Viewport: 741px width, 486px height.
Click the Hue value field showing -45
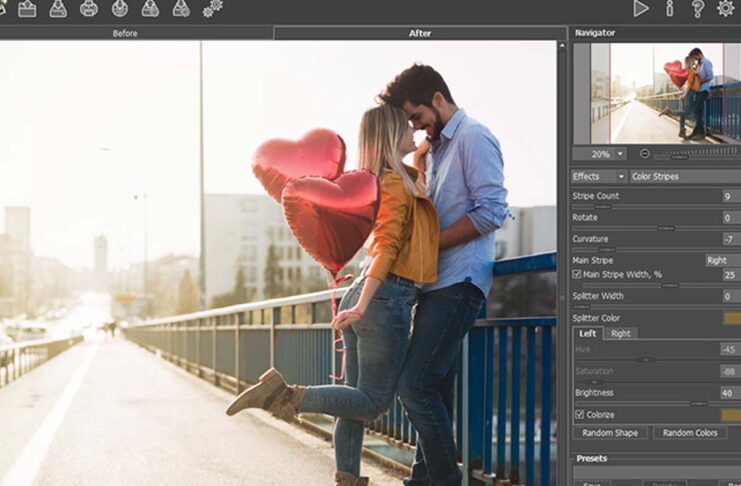click(731, 349)
